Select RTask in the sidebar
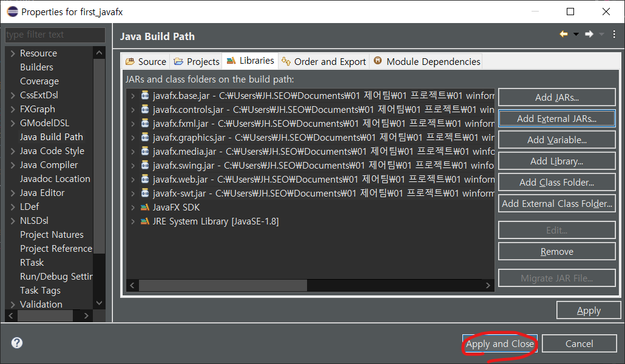Viewport: 625px width, 364px height. [32, 262]
